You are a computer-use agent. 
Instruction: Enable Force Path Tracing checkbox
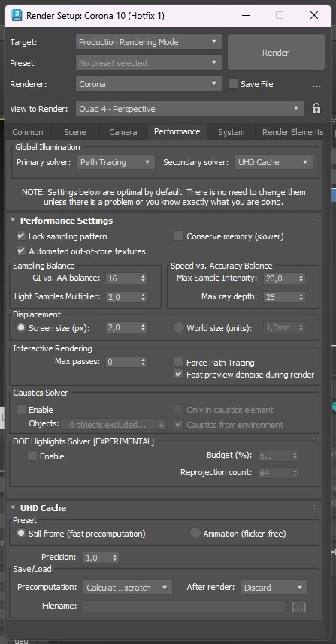click(178, 363)
